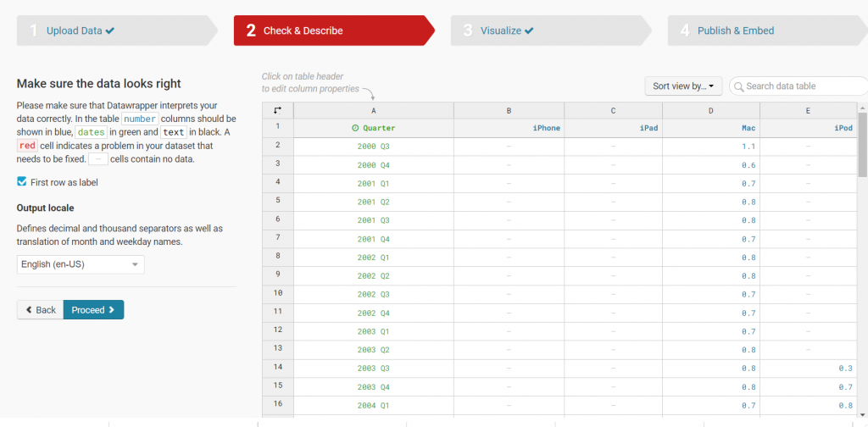Click the table vertical scrollbar thumb
The width and height of the screenshot is (868, 427).
click(862, 144)
